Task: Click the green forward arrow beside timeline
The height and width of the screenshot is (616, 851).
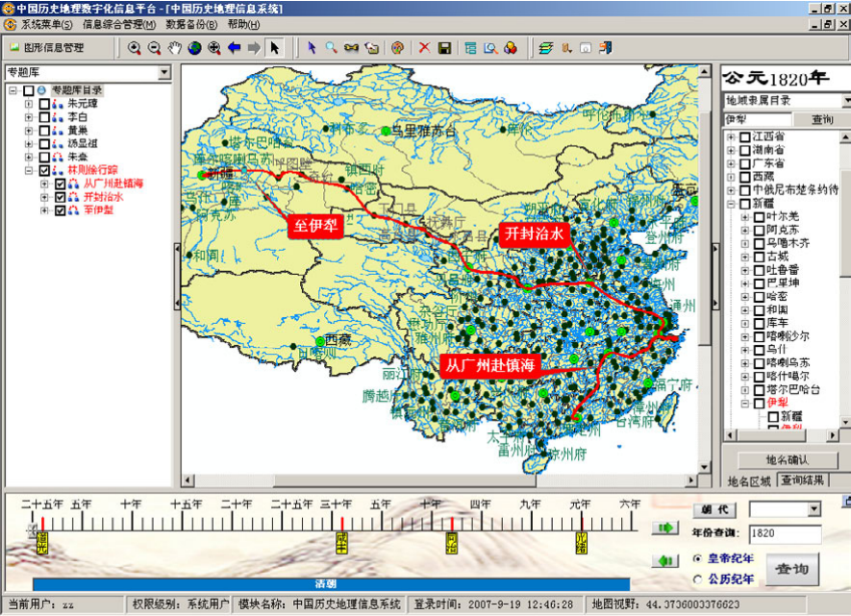Action: tap(665, 528)
